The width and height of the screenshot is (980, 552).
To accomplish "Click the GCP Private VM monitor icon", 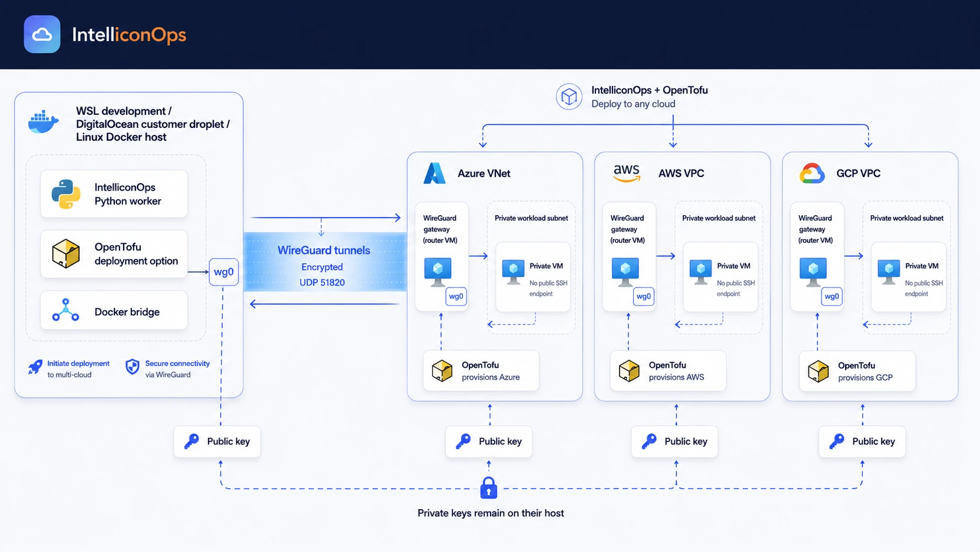I will [x=889, y=272].
